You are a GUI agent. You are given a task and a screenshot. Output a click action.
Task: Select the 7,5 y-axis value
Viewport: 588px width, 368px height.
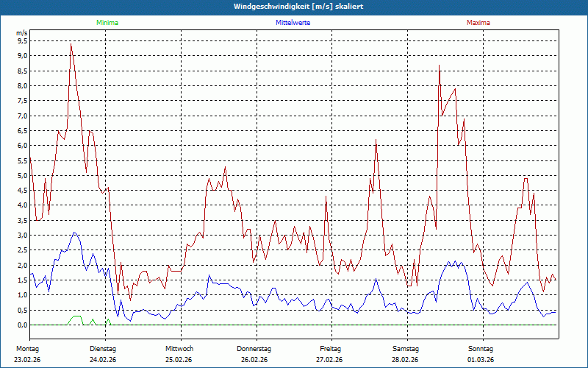click(23, 101)
